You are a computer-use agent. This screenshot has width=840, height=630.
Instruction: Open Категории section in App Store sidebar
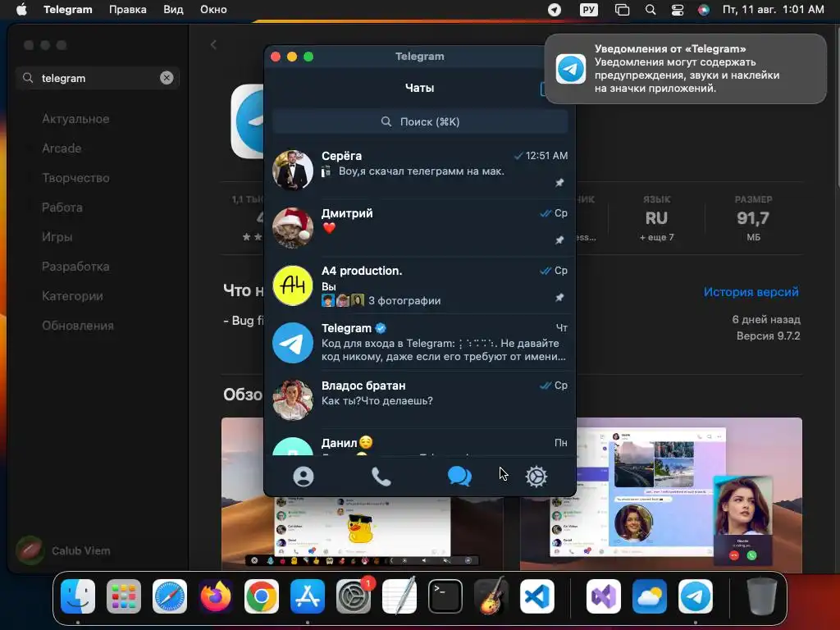72,295
